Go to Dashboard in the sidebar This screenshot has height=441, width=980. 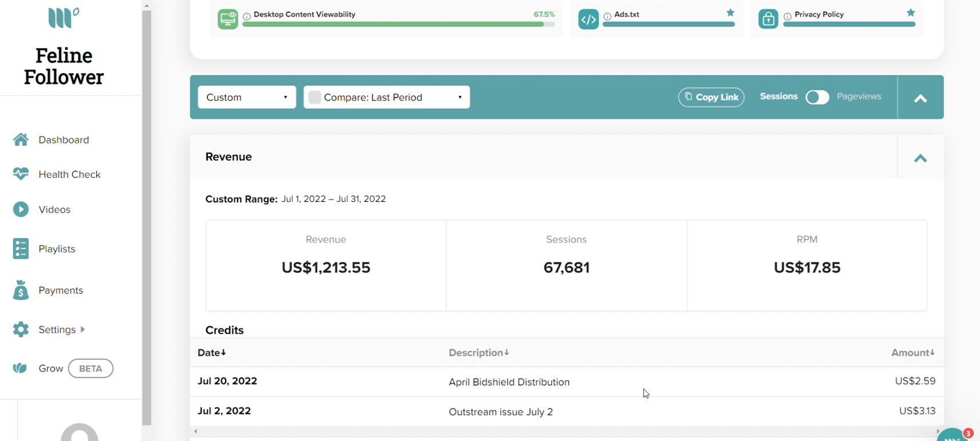pyautogui.click(x=64, y=140)
